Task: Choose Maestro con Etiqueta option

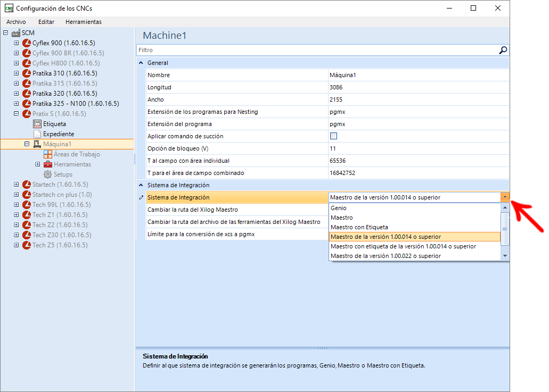Action: coord(415,227)
